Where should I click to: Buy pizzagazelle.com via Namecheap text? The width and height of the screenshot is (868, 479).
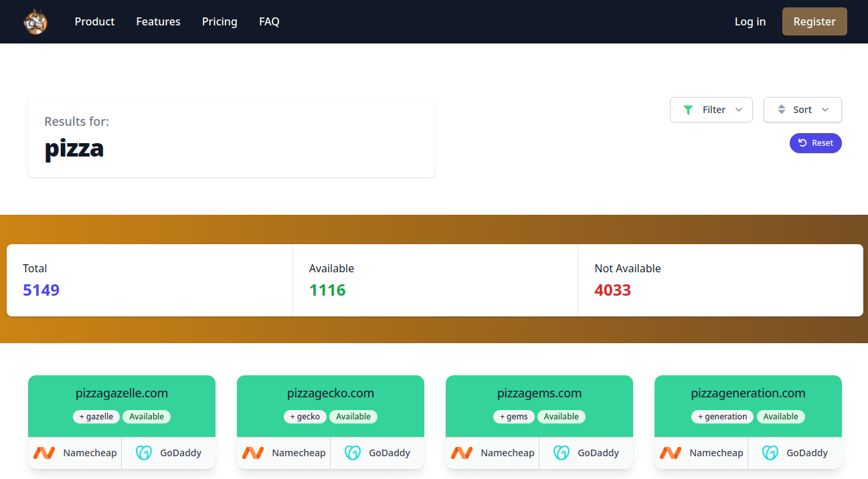(90, 453)
